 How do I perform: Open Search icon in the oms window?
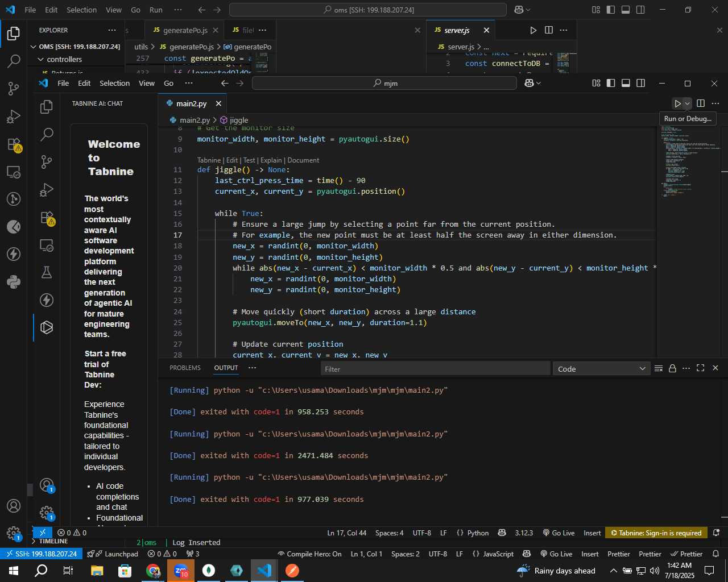tap(14, 61)
